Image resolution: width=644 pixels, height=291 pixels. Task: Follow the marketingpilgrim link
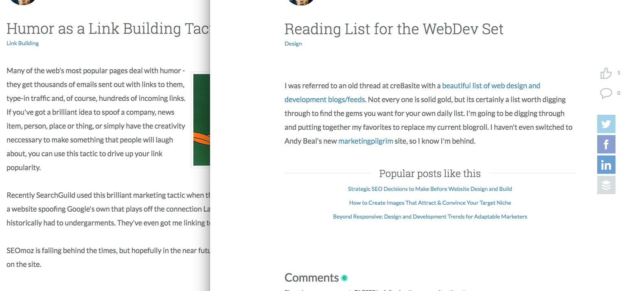tap(366, 141)
